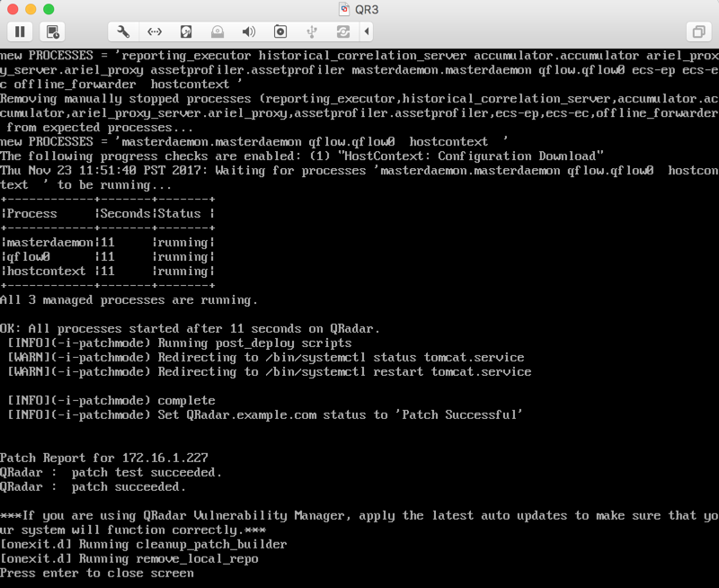The image size is (719, 588).
Task: Click 'All 3 managed processes are running.'
Action: pyautogui.click(x=129, y=300)
